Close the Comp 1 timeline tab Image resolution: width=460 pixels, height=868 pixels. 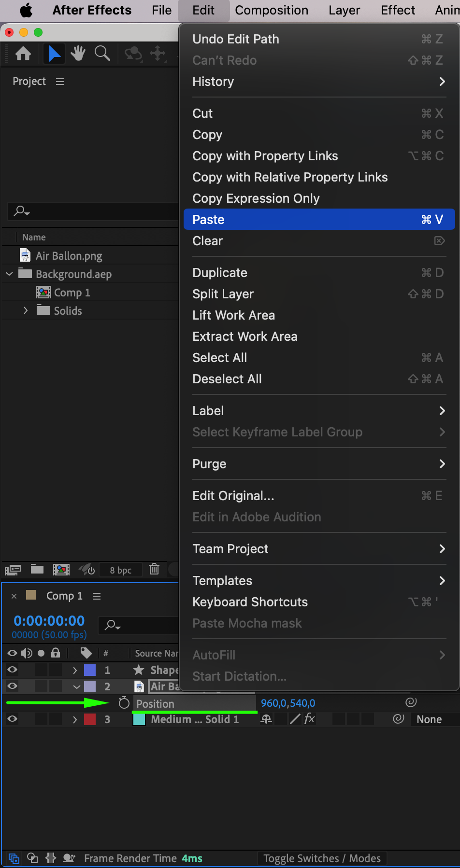[x=14, y=596]
